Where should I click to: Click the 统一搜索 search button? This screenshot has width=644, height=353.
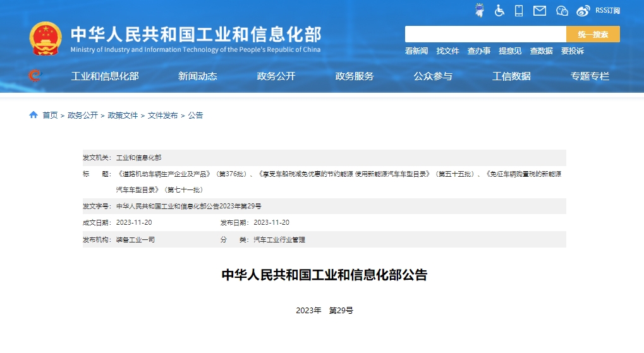(593, 34)
